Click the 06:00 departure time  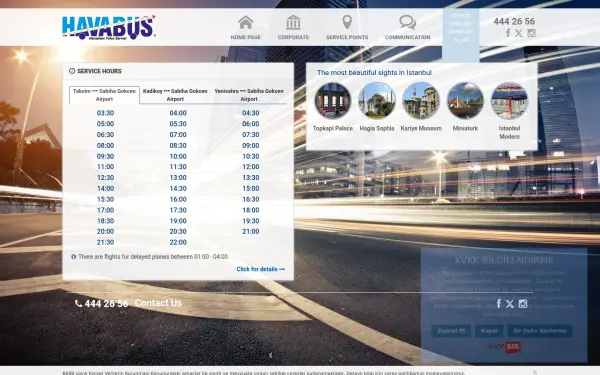coord(251,124)
